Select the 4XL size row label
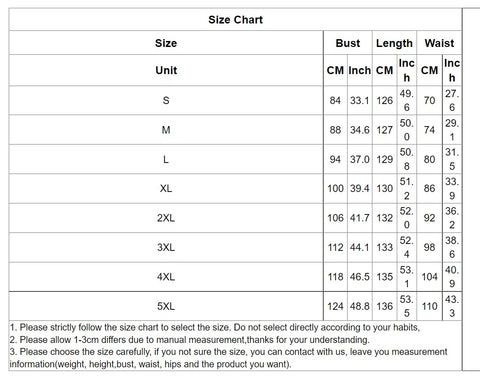The width and height of the screenshot is (480, 377). pyautogui.click(x=166, y=277)
